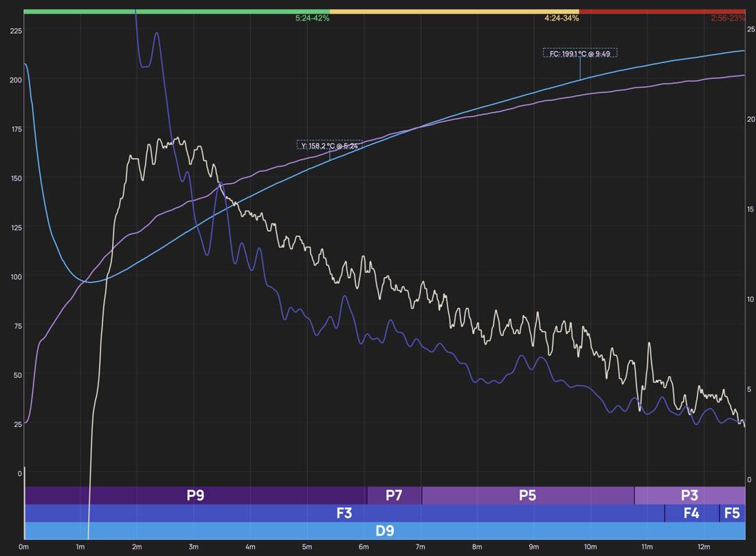Click the P7 power segment
Viewport: 756px width, 556px height.
click(x=394, y=496)
